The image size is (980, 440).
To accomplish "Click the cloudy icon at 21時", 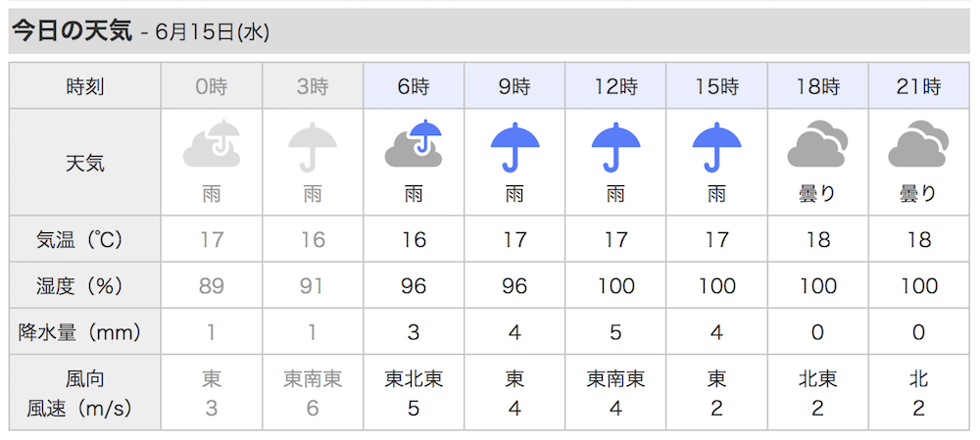I will [x=918, y=144].
